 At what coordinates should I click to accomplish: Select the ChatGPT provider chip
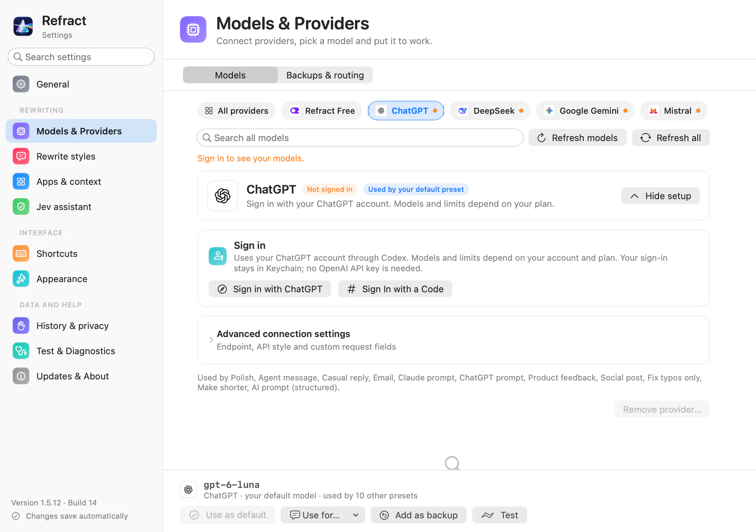[406, 111]
